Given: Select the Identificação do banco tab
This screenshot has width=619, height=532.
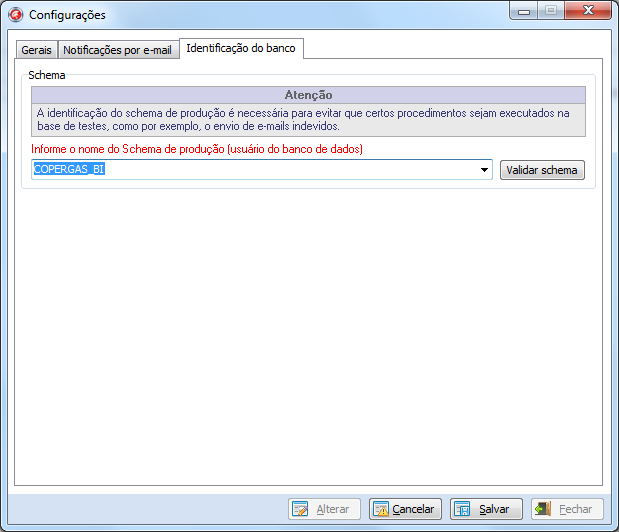Looking at the screenshot, I should click(240, 48).
